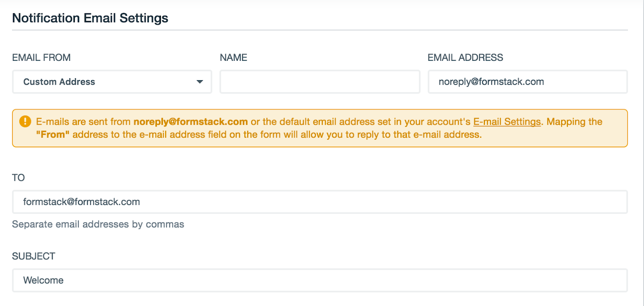Click the TO field label
The height and width of the screenshot is (306, 644).
pos(19,178)
